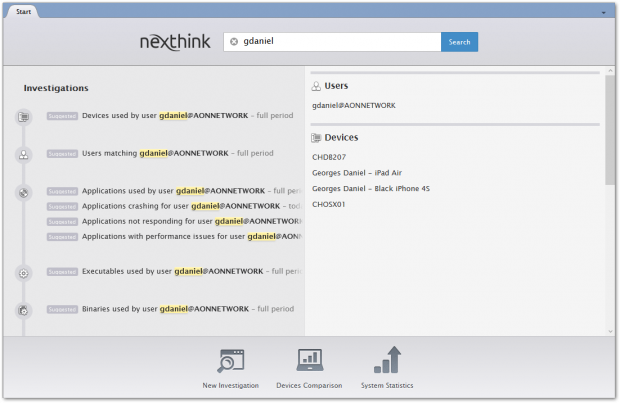Open device CHOSX01 in Devices list
The image size is (620, 403).
pos(329,204)
